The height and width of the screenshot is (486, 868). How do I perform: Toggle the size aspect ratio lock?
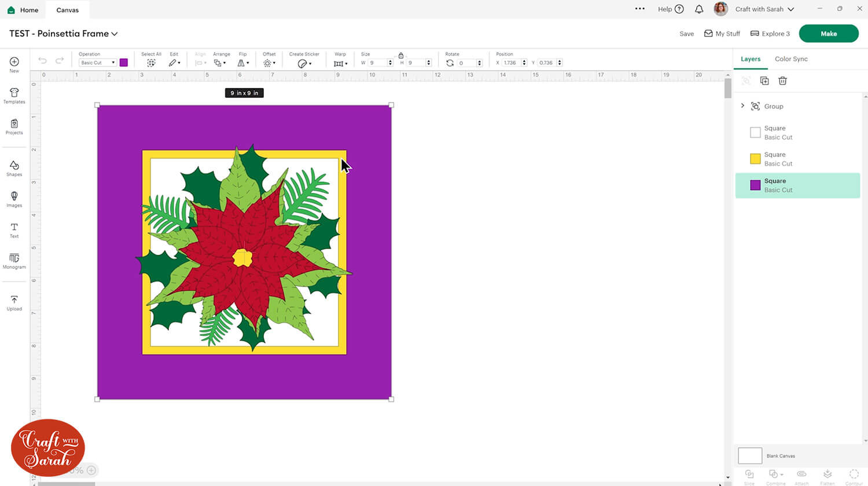click(400, 55)
